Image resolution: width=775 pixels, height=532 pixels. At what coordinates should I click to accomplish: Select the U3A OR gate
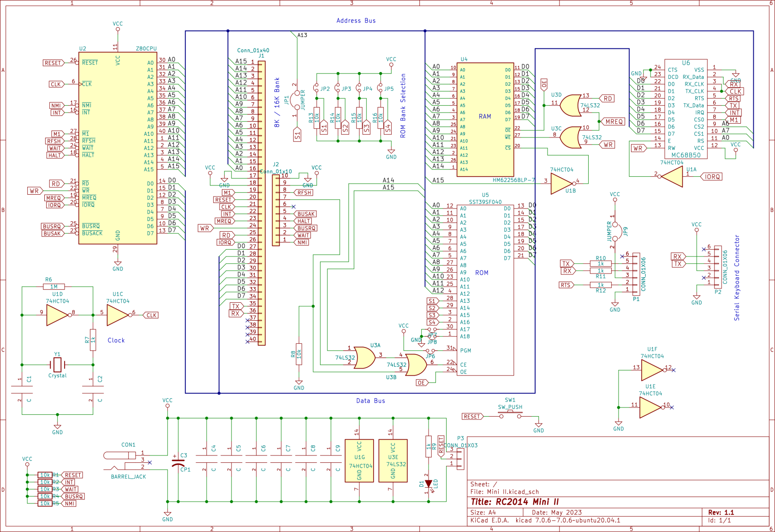(x=364, y=358)
